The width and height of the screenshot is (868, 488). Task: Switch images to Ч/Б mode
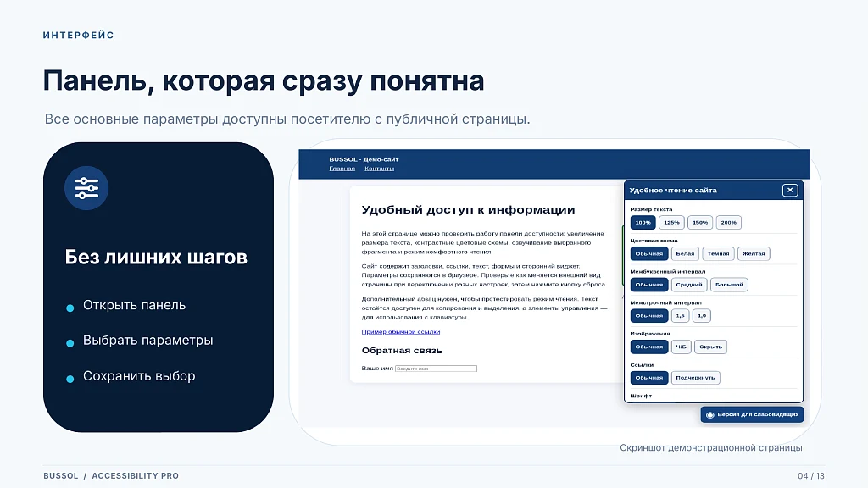[x=681, y=347]
